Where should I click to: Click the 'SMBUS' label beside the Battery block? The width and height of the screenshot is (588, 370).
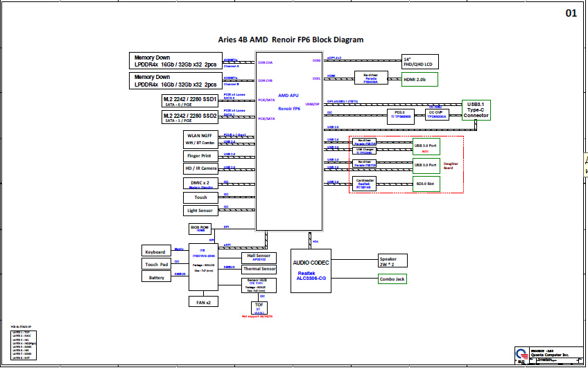tap(180, 274)
